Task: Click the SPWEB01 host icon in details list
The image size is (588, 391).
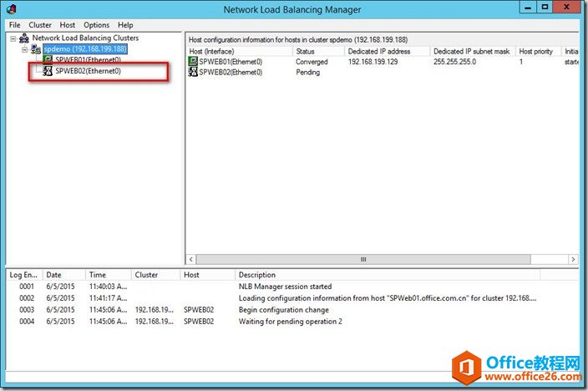Action: (193, 61)
